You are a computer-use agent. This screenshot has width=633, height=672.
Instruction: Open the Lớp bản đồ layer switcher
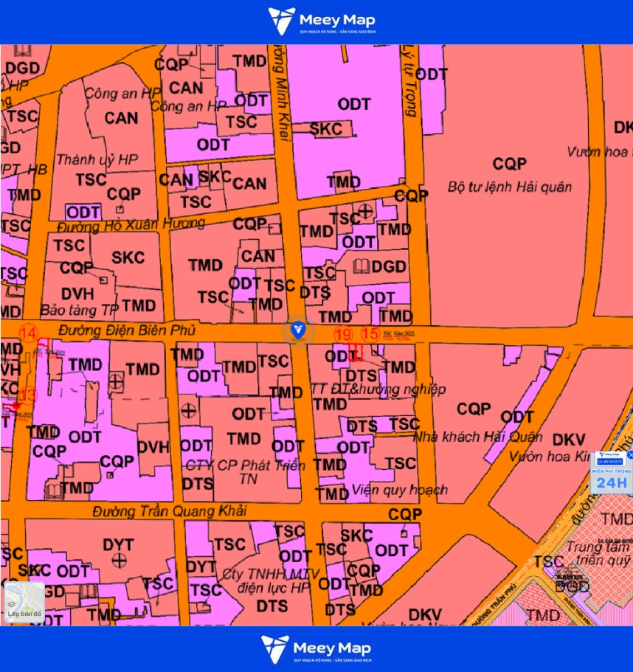tap(24, 602)
